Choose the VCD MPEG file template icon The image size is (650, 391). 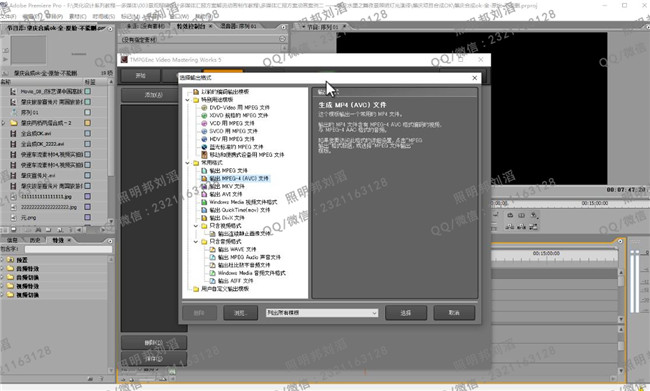204,123
